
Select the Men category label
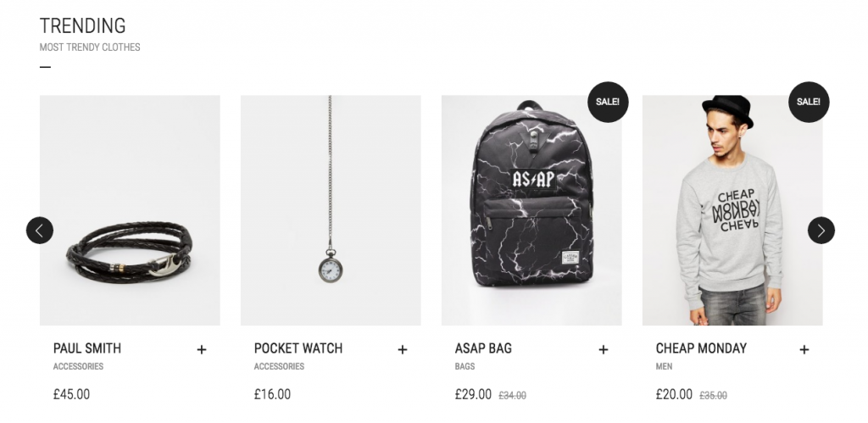click(664, 367)
